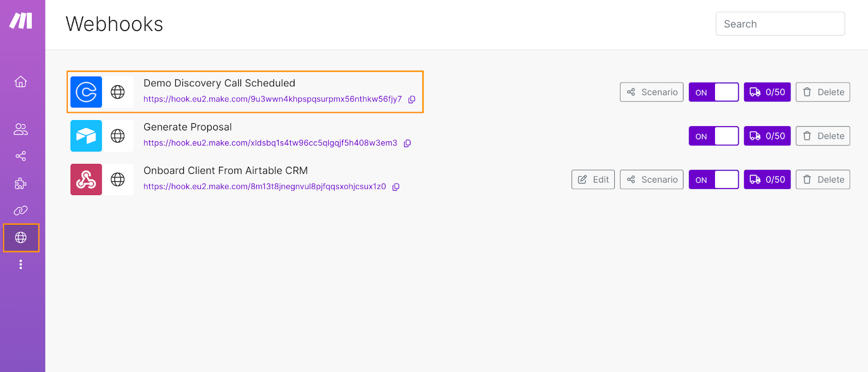
Task: Delete the Demo Discovery Call webhook
Action: 823,92
